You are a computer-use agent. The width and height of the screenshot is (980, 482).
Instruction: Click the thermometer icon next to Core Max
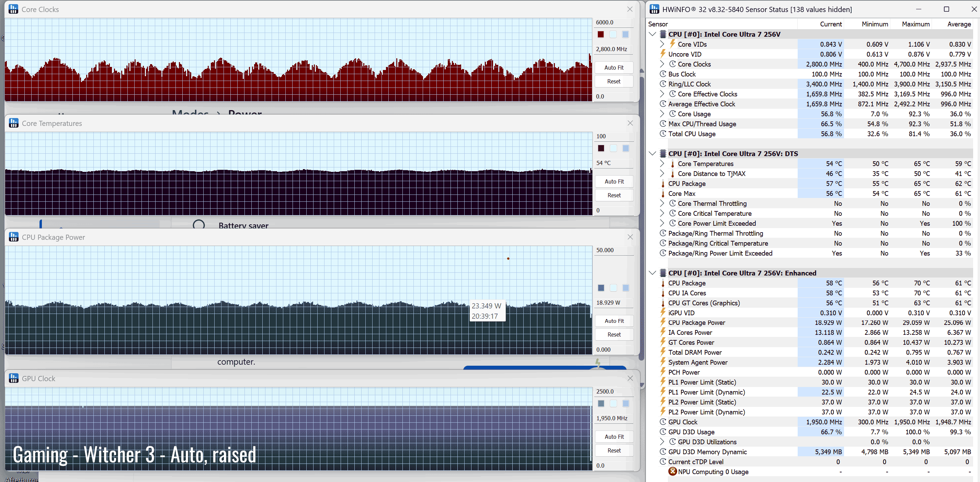click(x=663, y=193)
